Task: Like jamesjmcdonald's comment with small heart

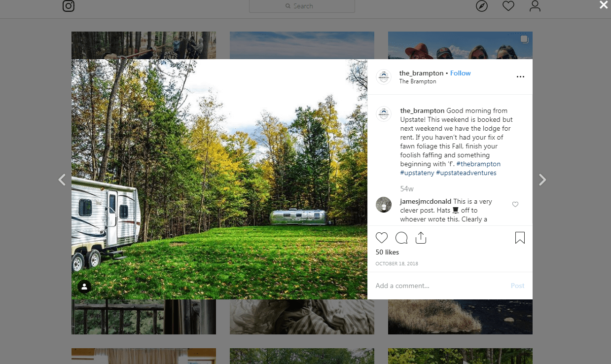Action: click(515, 204)
